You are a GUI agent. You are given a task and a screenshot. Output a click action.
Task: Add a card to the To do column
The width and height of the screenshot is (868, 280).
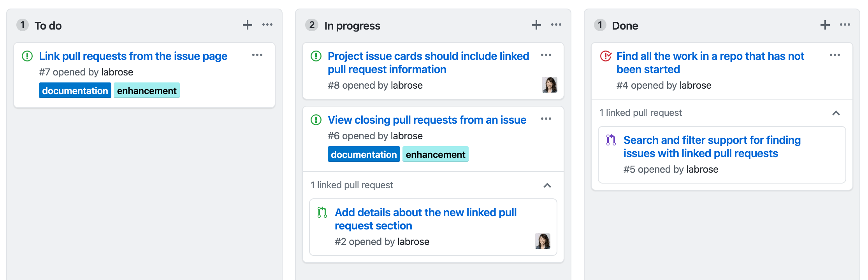248,25
